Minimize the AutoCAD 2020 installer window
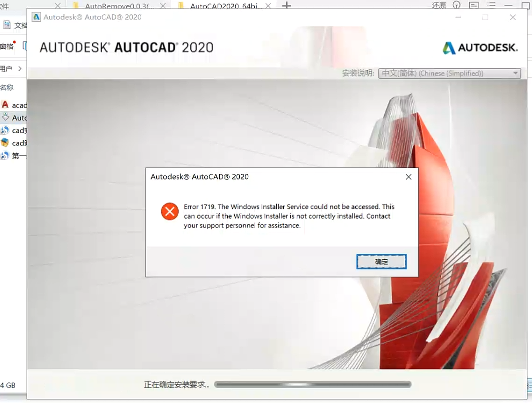The height and width of the screenshot is (403, 532). point(458,17)
